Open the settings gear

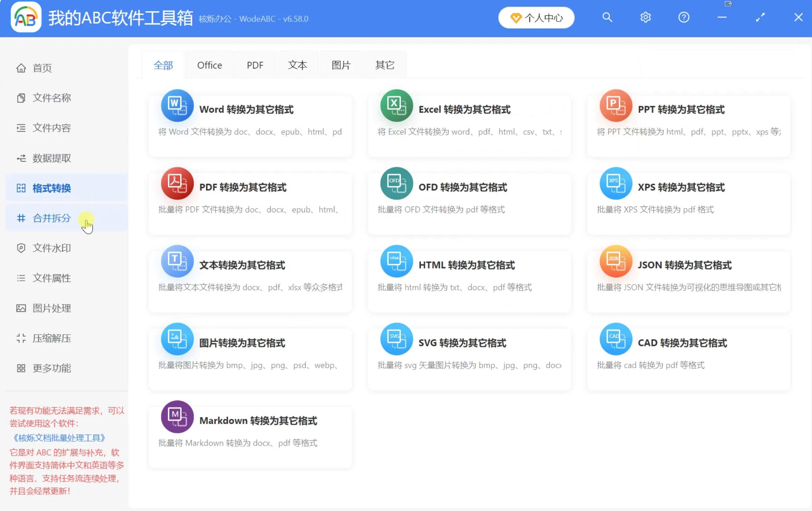[x=645, y=17]
